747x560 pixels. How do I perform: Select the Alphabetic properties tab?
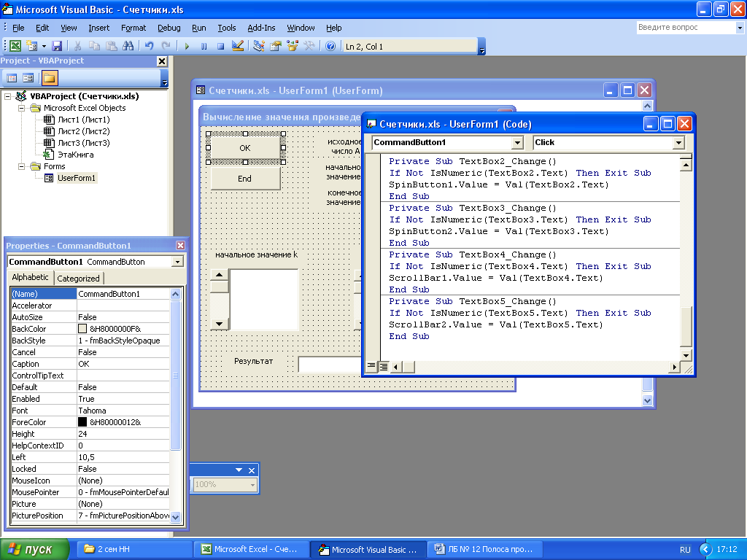point(30,277)
